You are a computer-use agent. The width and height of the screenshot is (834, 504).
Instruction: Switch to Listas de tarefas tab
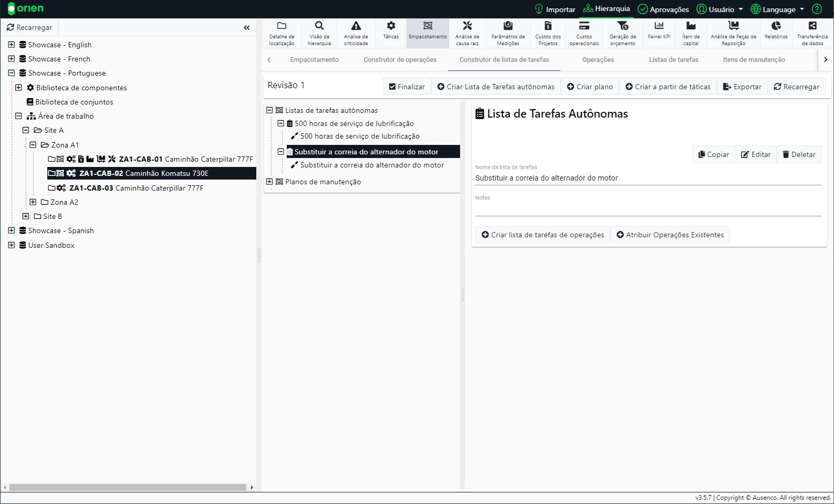(674, 60)
